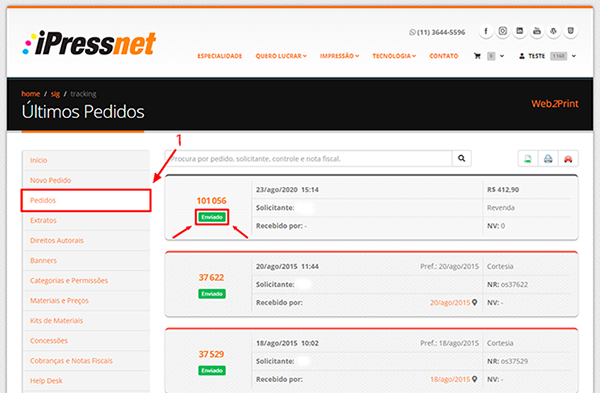Expand the shopping cart dropdown arrow

(502, 56)
